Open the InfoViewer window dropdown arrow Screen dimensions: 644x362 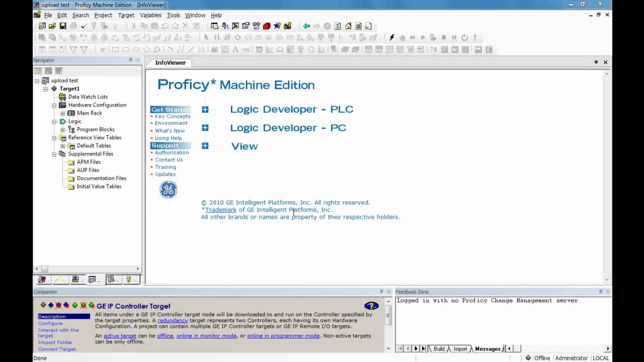[x=596, y=62]
